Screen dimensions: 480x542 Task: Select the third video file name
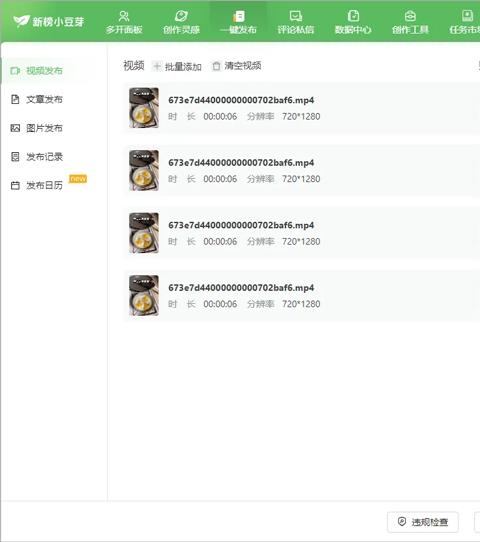point(241,225)
